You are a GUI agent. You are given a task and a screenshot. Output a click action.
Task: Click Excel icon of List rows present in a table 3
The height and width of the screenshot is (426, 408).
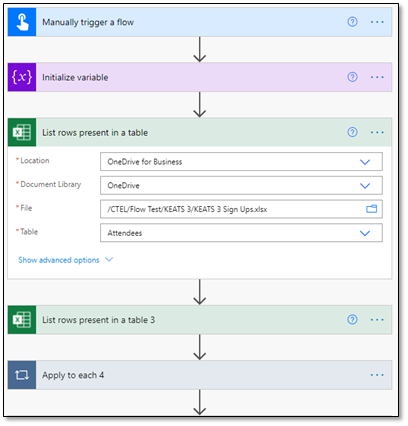pyautogui.click(x=22, y=320)
